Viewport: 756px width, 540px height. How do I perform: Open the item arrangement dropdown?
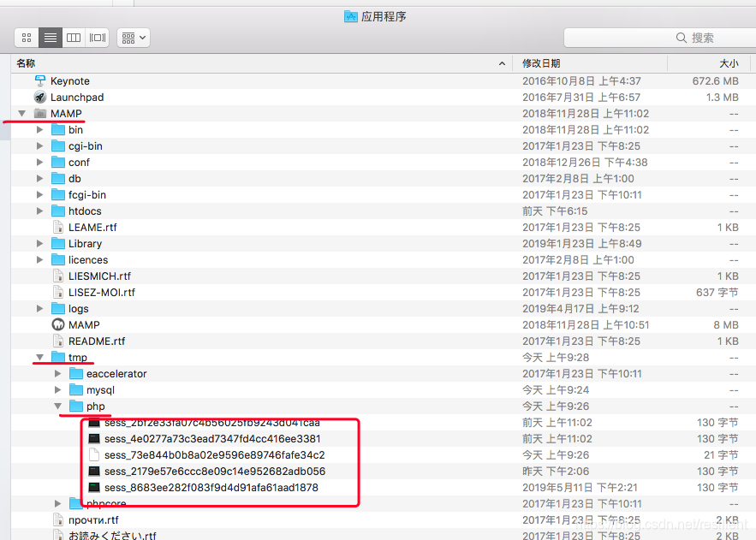tap(134, 38)
